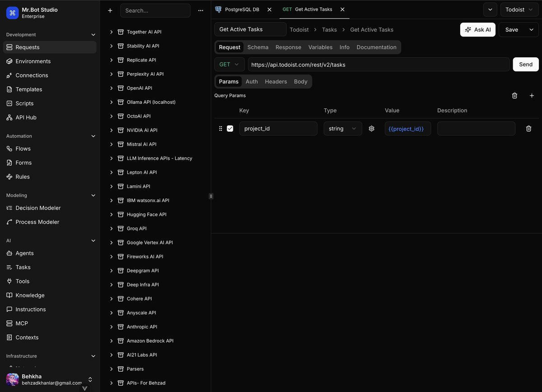Click the Ask AI button
This screenshot has width=542, height=392.
(478, 30)
